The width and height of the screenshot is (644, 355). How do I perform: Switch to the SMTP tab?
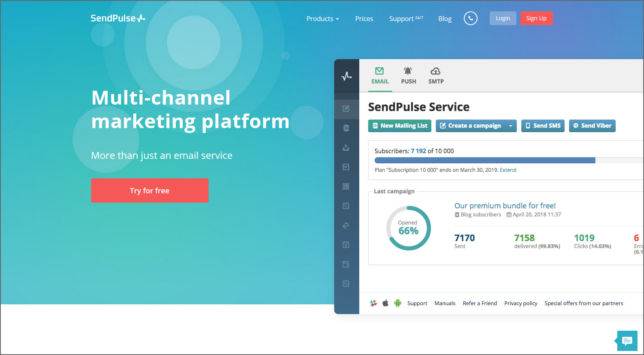(x=436, y=76)
